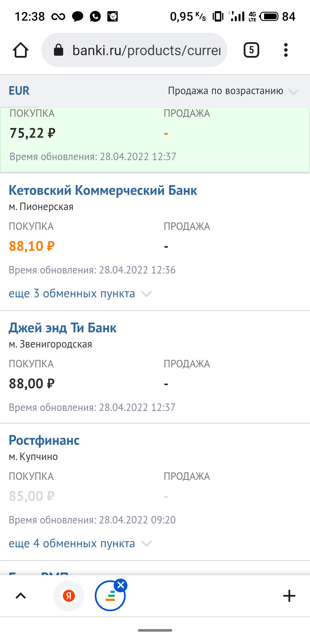The width and height of the screenshot is (310, 644).
Task: Tap the 88,10 ₽ purchase rate
Action: (x=32, y=246)
